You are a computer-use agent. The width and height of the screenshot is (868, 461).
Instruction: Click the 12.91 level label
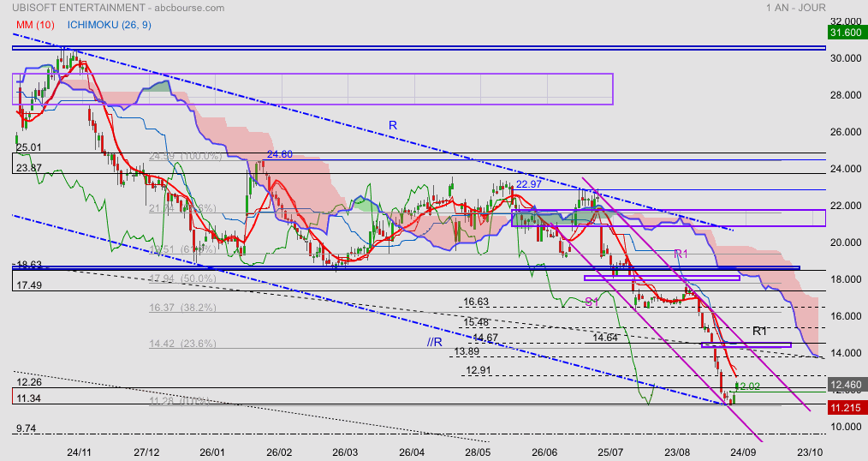coord(479,371)
